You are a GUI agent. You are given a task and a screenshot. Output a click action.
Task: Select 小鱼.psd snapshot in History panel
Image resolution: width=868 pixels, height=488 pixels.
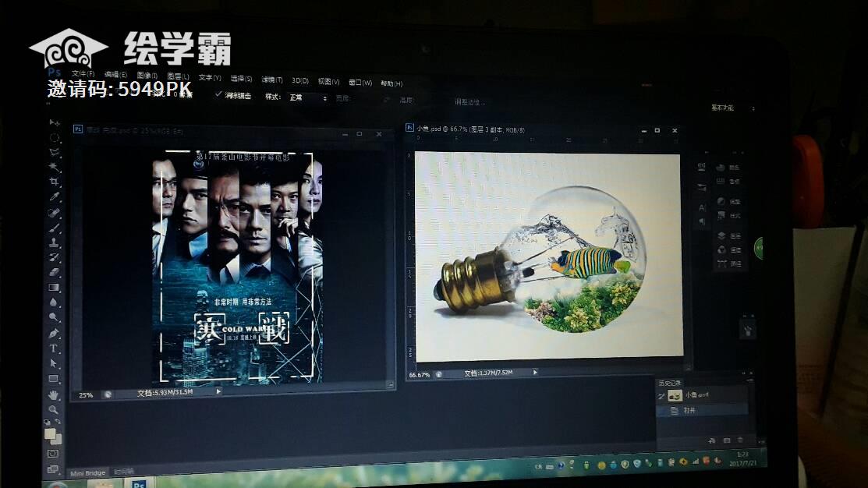[702, 395]
